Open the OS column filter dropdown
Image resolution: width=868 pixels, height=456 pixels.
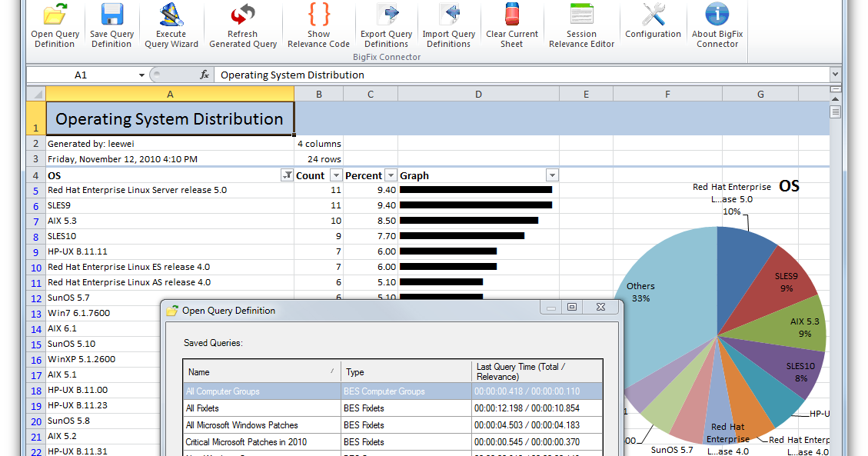[x=287, y=175]
